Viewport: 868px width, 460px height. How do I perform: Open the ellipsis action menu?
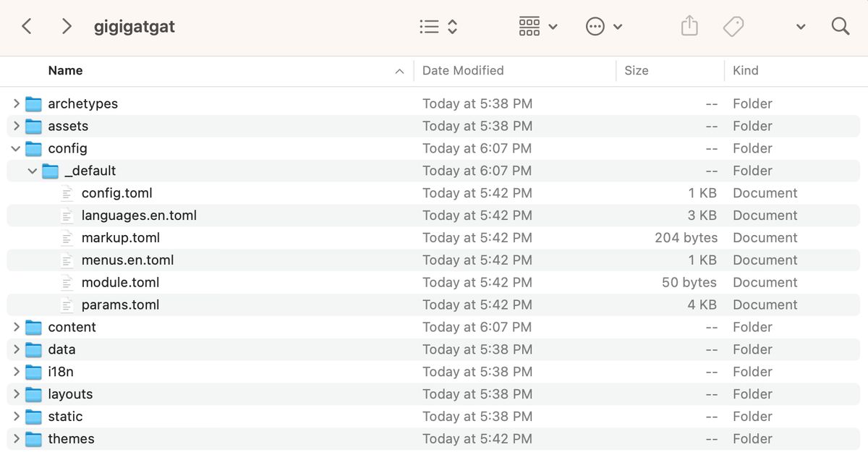(604, 27)
